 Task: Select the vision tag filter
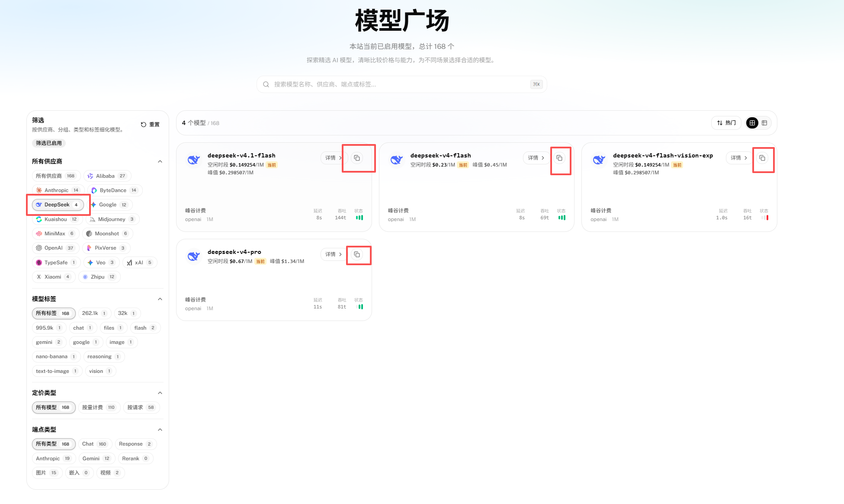[x=100, y=371]
